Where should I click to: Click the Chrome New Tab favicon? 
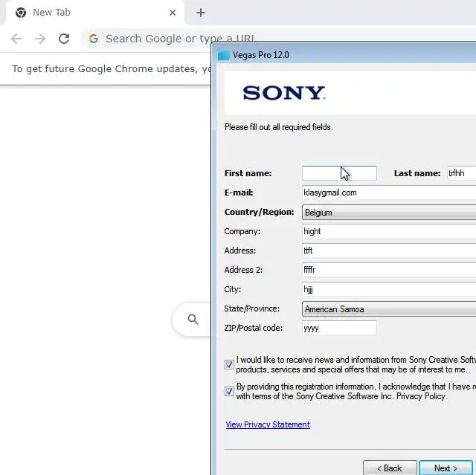(21, 13)
